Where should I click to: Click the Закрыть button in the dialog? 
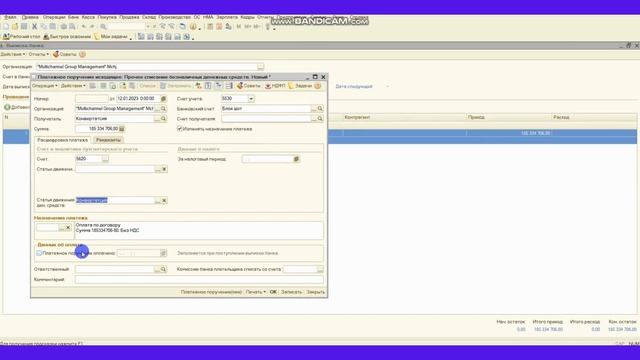(316, 292)
